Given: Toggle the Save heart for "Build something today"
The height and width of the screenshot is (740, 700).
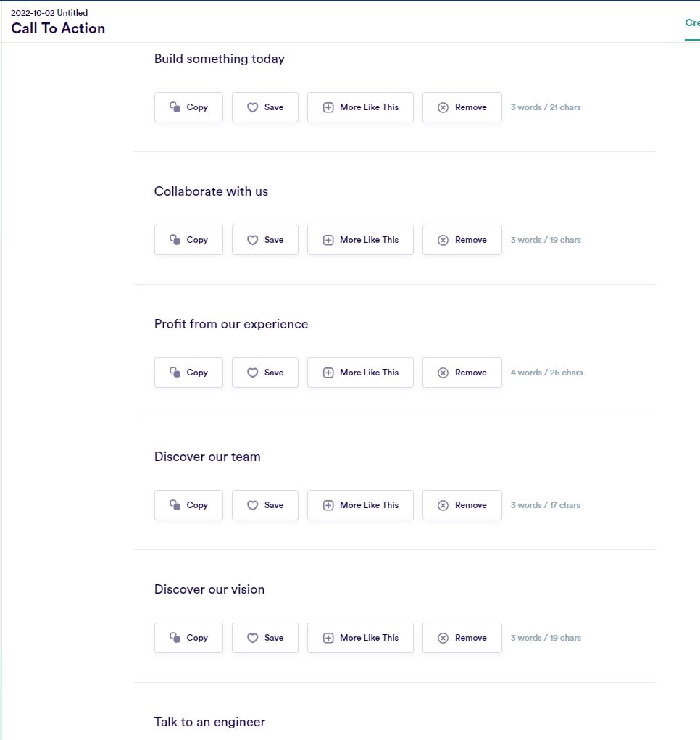Looking at the screenshot, I should click(254, 107).
